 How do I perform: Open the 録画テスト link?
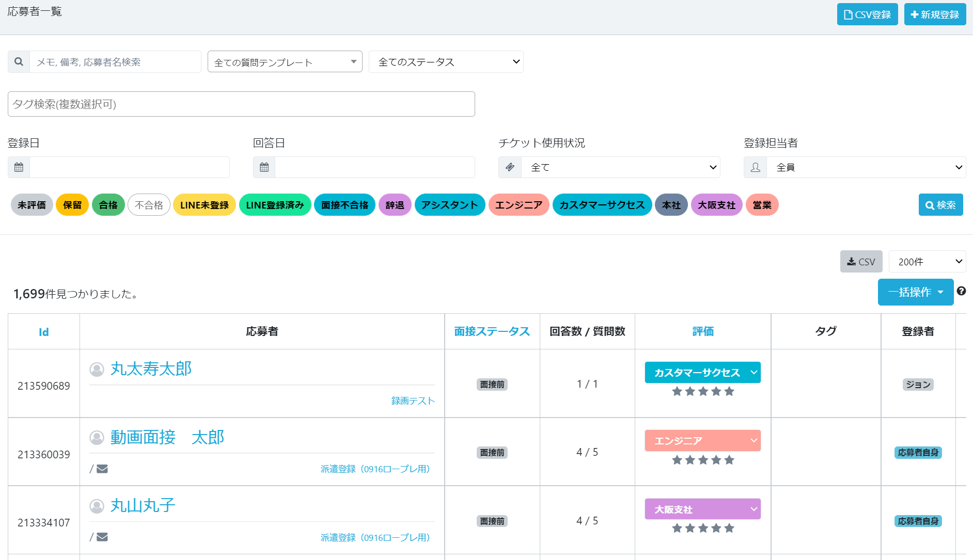point(413,401)
